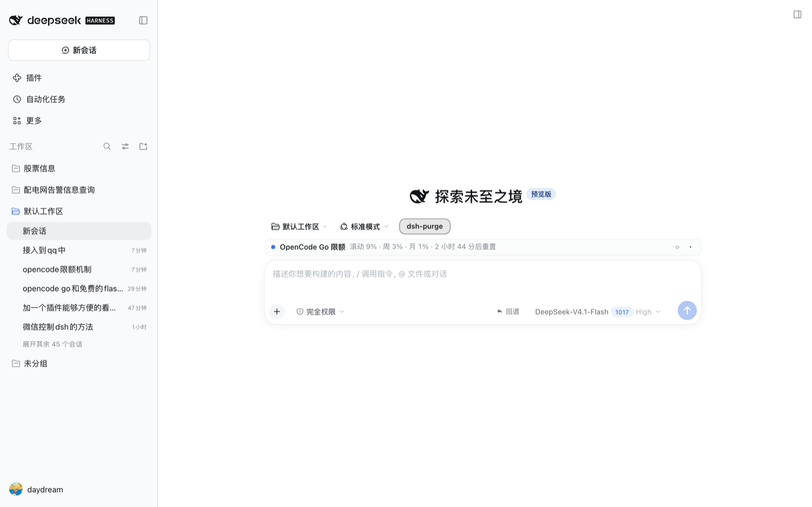Viewport: 812px width, 507px height.
Task: Click the OpenCode Go 限额 label
Action: click(x=312, y=247)
